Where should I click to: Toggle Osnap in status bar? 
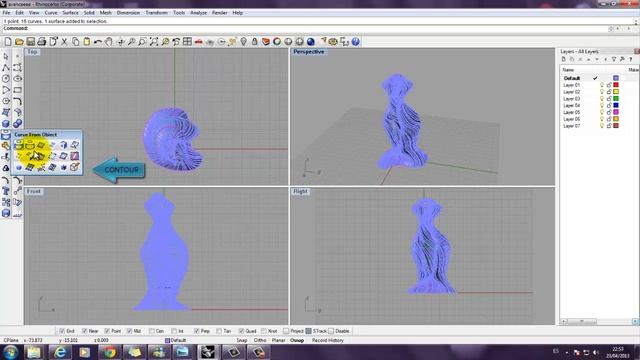tap(297, 340)
